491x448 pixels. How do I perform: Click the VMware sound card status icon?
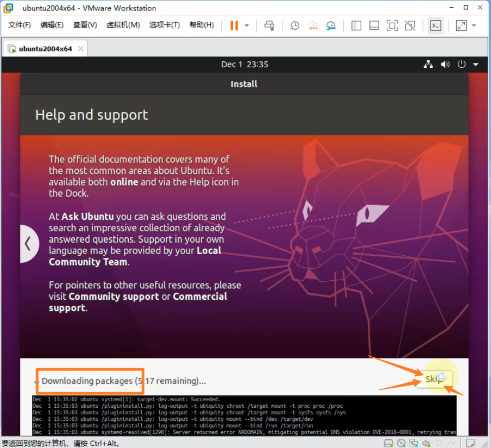[426, 443]
